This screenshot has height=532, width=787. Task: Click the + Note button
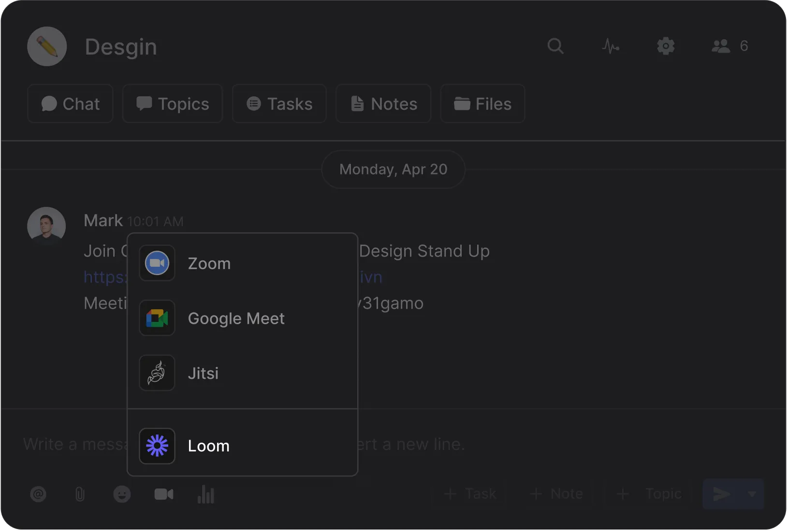click(x=556, y=494)
